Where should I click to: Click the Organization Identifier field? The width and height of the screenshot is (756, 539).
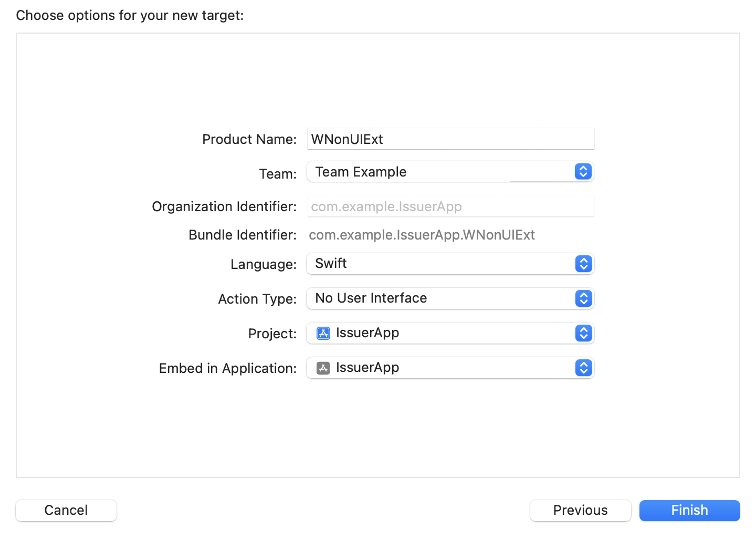click(450, 206)
